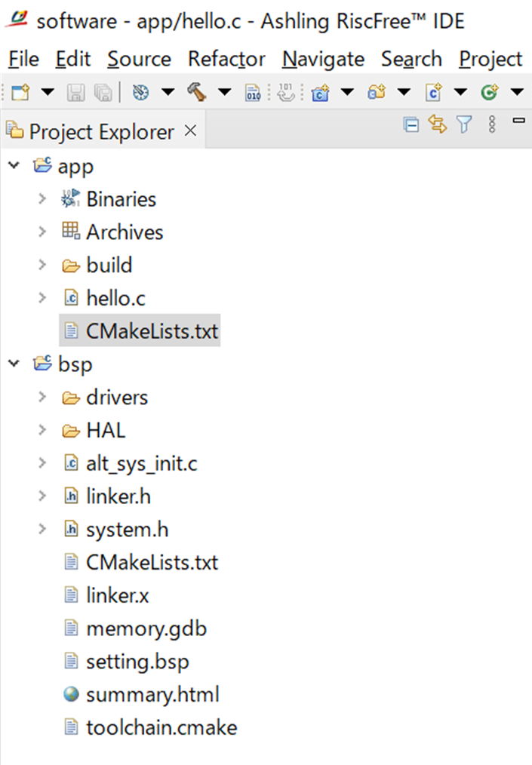Select hello.c in app project
Screen dimensions: 532x765
(x=115, y=299)
